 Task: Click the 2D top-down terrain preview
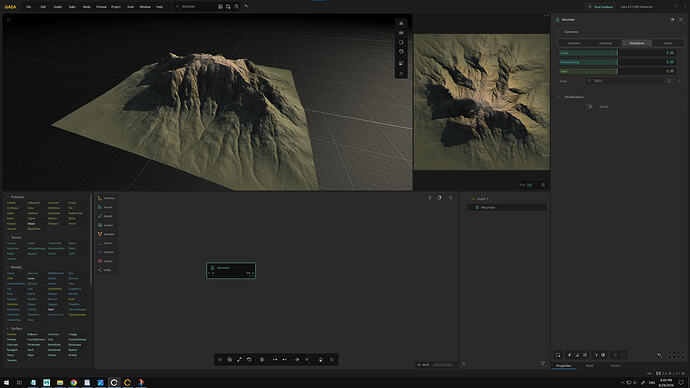click(x=482, y=102)
